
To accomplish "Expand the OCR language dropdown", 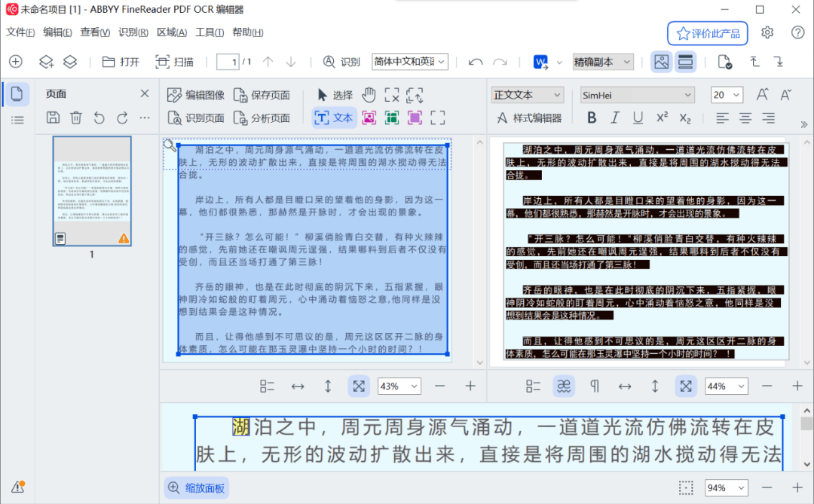I will (409, 62).
